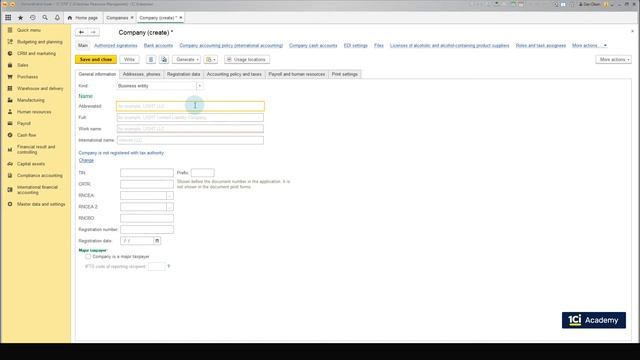Open the Files link
640x360 pixels.
379,46
